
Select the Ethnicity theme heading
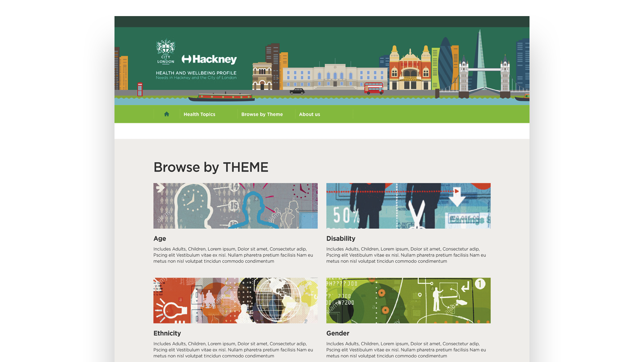coord(167,333)
